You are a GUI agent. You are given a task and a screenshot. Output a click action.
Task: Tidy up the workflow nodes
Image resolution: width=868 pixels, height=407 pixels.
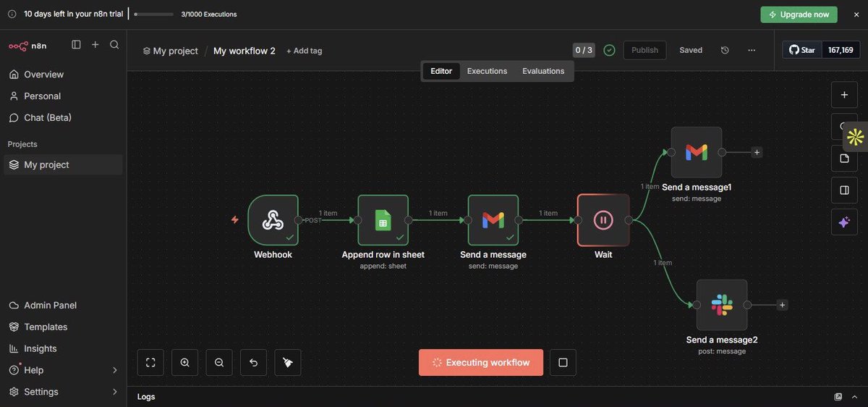point(288,363)
